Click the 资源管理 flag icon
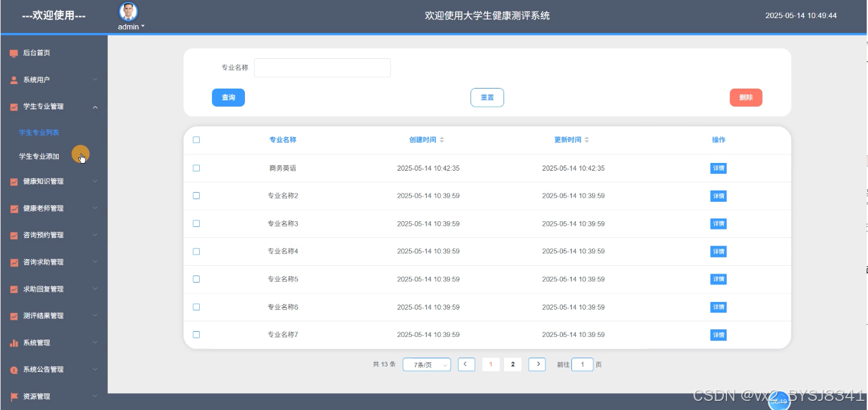 click(x=14, y=396)
